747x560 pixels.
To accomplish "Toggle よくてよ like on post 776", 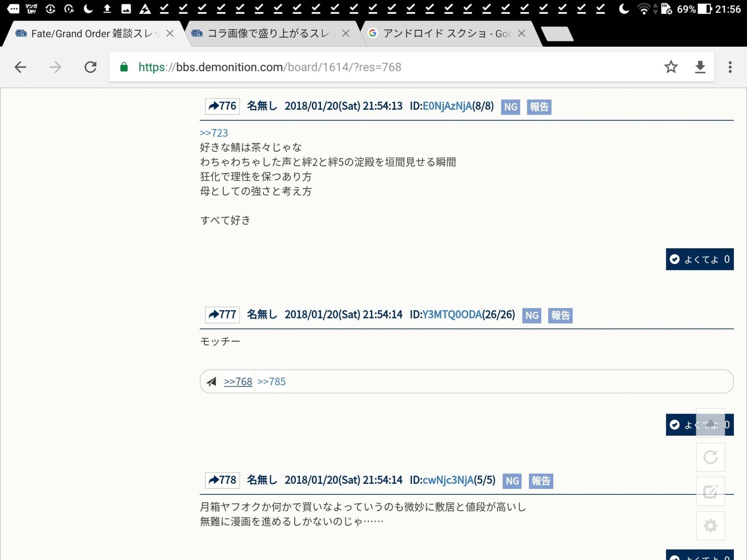I will click(x=699, y=259).
